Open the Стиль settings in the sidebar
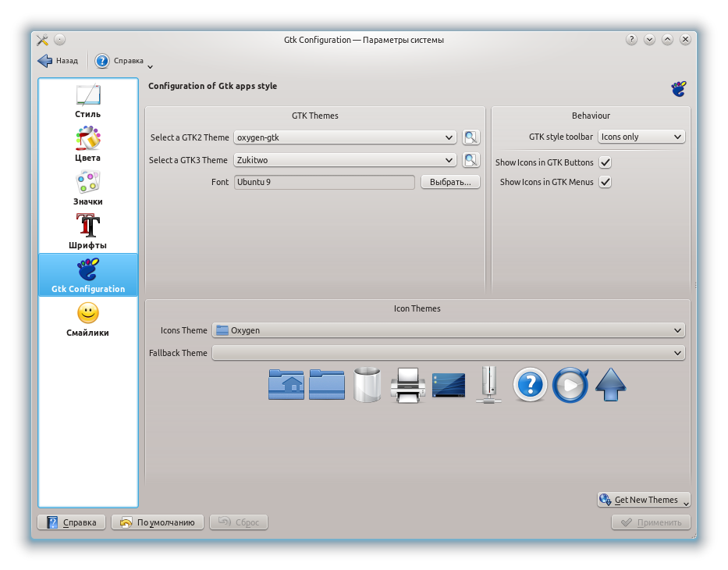Viewport: 728px width, 570px height. coord(87,102)
